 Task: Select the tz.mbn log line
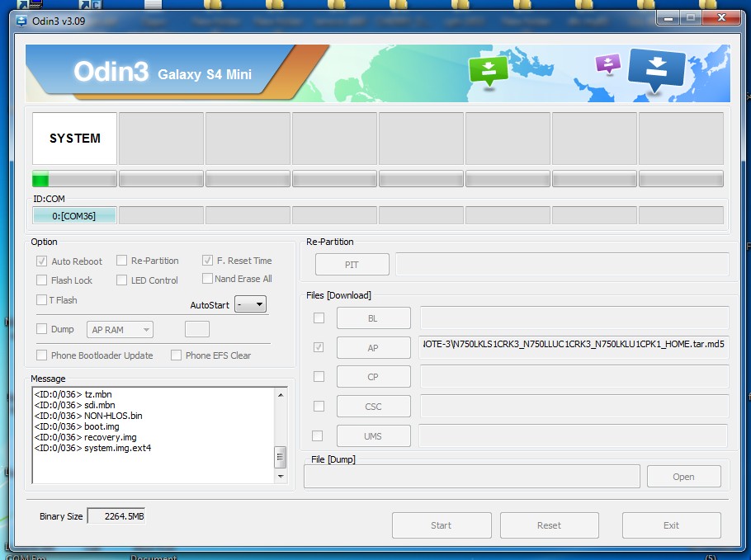pos(73,394)
